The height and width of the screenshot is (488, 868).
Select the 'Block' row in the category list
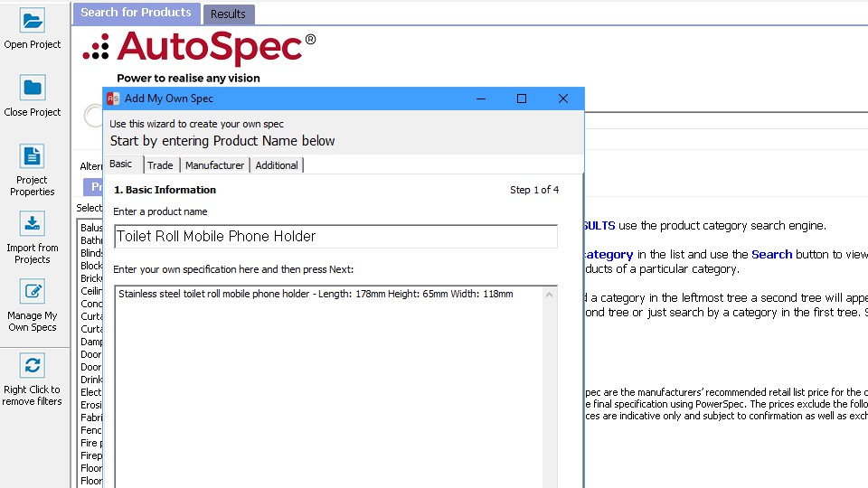pyautogui.click(x=91, y=266)
